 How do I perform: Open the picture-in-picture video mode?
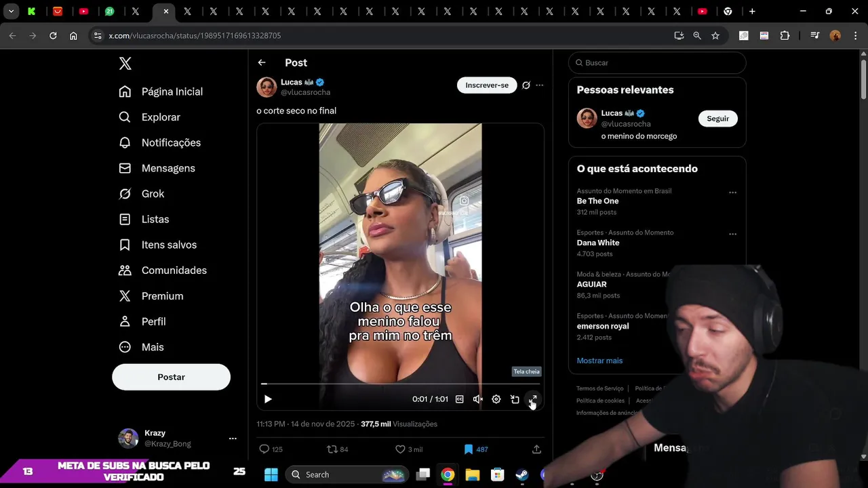click(515, 399)
